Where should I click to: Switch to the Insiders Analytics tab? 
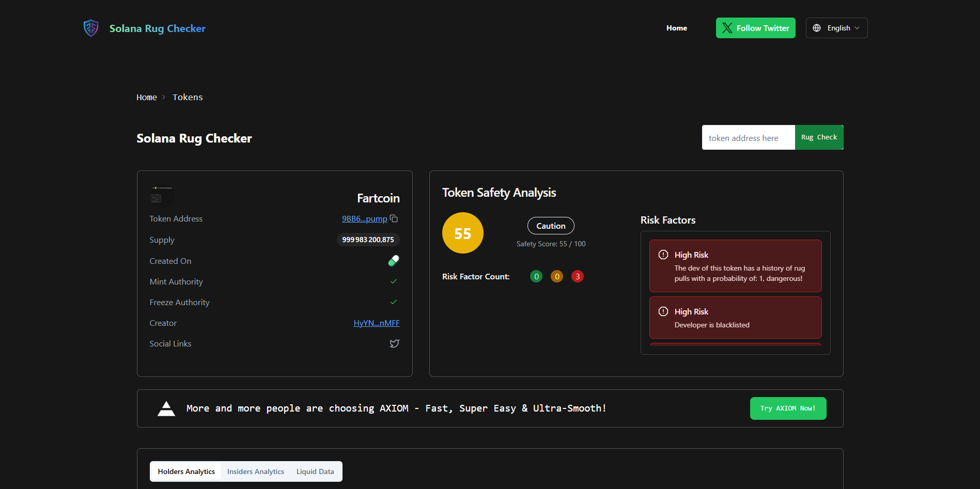click(x=256, y=471)
